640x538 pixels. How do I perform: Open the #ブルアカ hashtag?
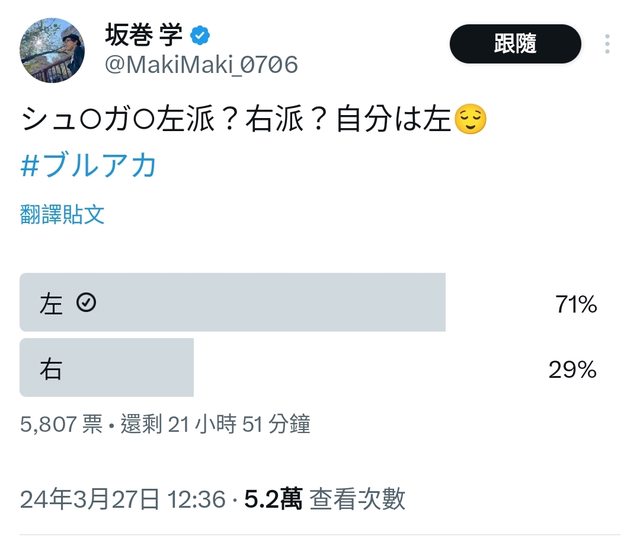pyautogui.click(x=89, y=165)
